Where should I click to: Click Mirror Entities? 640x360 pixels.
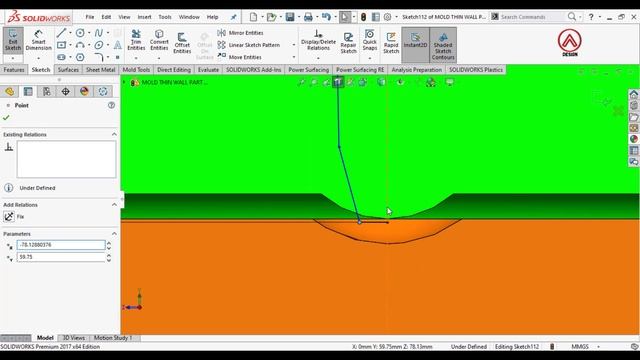click(x=240, y=33)
